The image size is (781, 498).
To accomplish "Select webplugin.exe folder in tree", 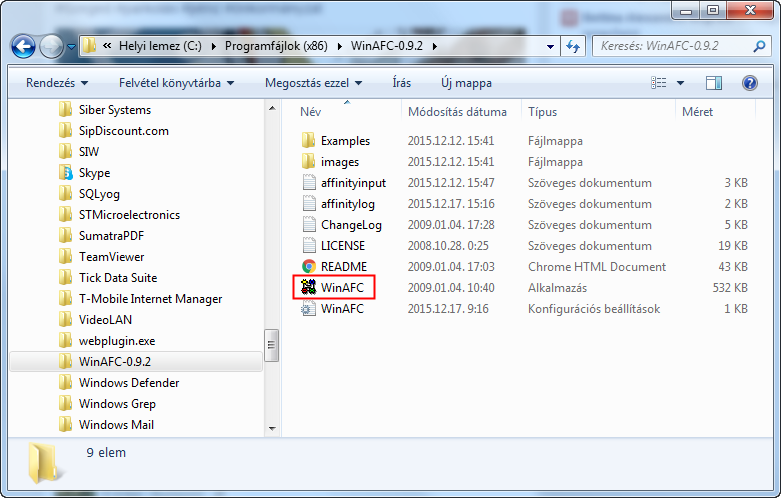I will pos(117,341).
